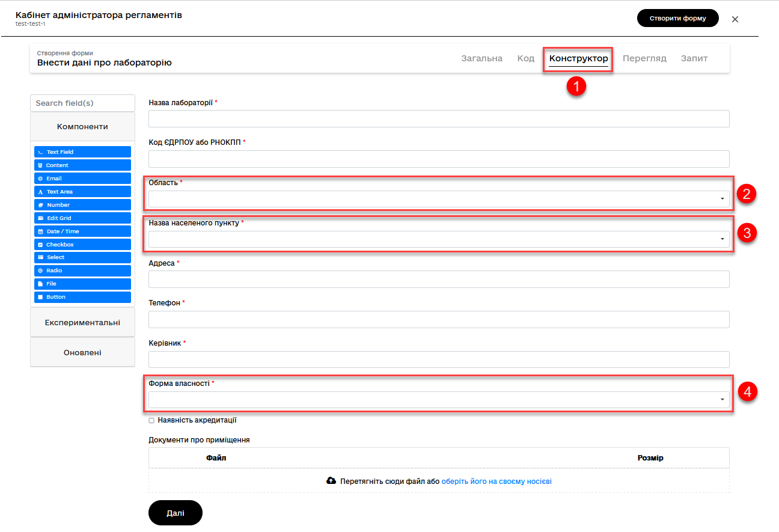Open the Форма власності dropdown
This screenshot has width=779, height=532.
(439, 400)
